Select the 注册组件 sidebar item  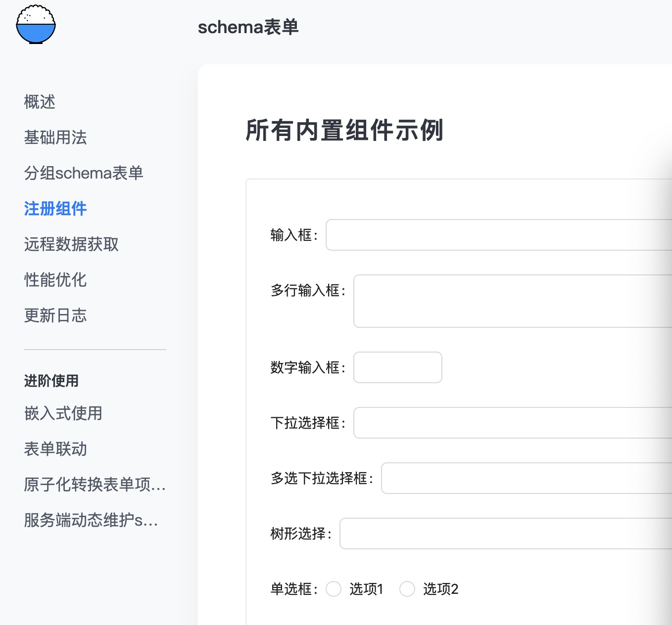point(55,209)
